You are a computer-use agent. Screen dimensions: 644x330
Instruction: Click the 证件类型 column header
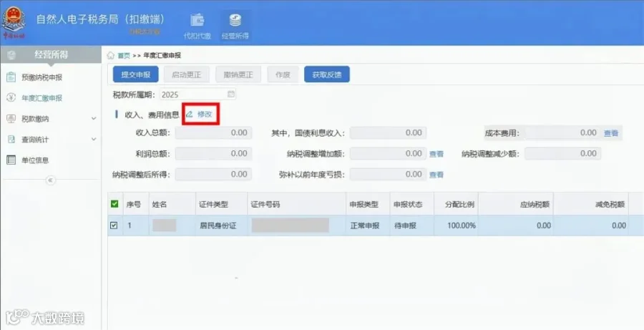pos(221,204)
